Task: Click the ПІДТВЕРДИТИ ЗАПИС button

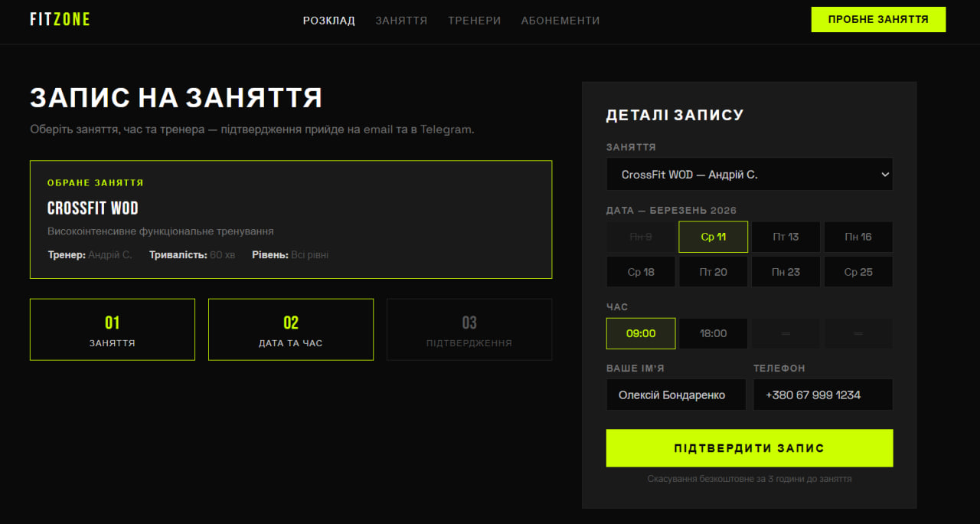Action: (x=749, y=447)
